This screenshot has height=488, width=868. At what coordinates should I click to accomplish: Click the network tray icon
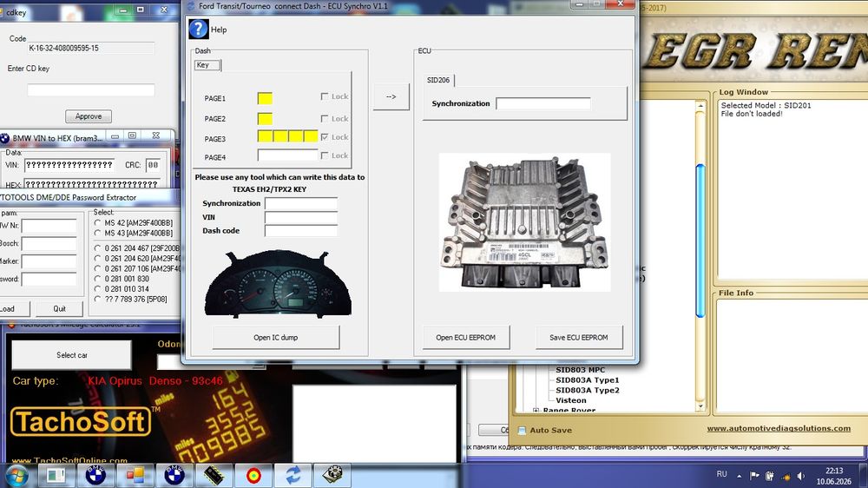(786, 476)
